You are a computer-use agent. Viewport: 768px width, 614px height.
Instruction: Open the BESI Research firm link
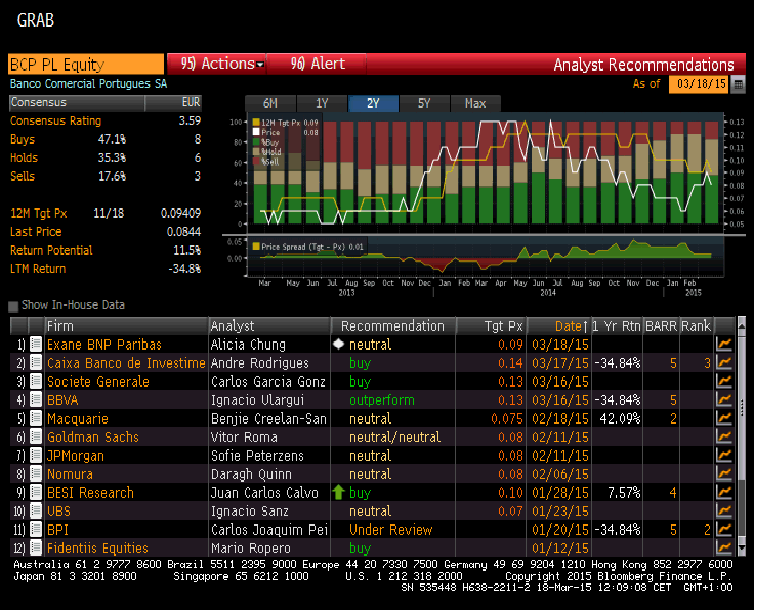coord(90,493)
